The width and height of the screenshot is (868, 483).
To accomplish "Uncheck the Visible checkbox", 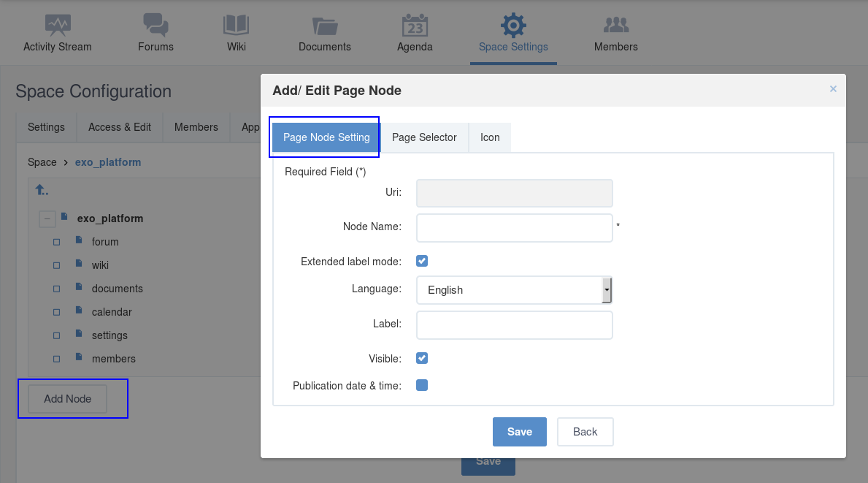I will point(422,358).
